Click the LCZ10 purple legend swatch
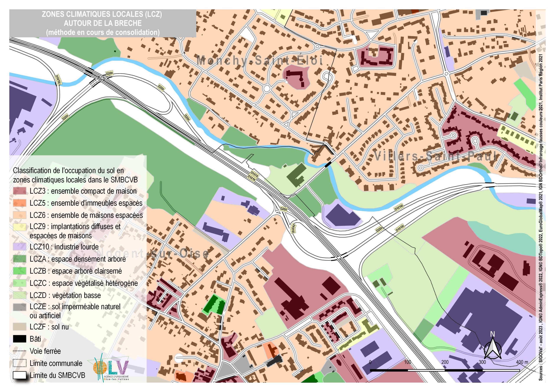 (20, 247)
